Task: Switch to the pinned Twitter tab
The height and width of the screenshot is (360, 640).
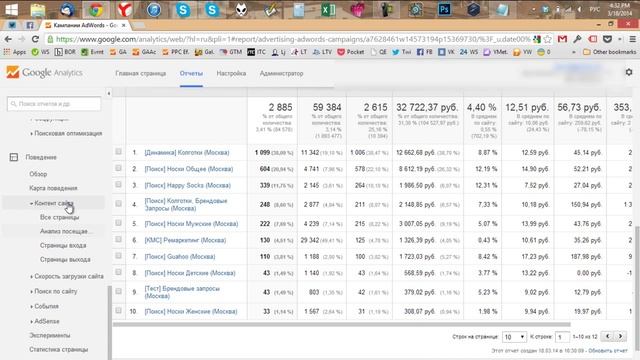Action: (x=12, y=25)
